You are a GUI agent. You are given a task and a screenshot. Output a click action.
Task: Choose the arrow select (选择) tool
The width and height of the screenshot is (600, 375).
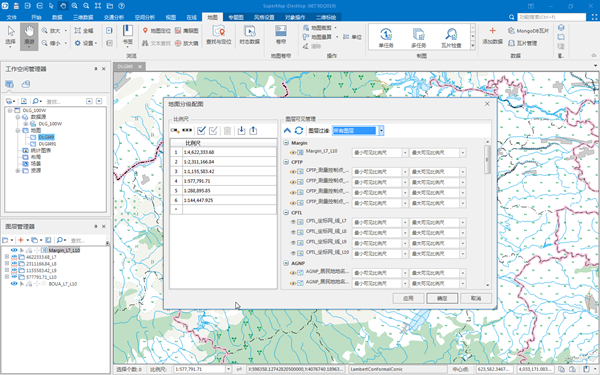point(10,36)
